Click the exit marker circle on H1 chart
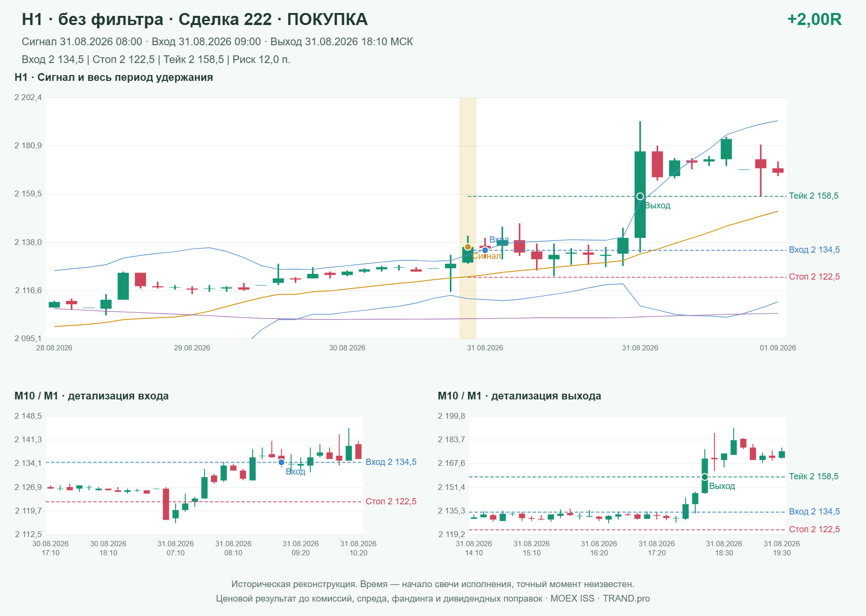Image resolution: width=866 pixels, height=616 pixels. coord(640,196)
